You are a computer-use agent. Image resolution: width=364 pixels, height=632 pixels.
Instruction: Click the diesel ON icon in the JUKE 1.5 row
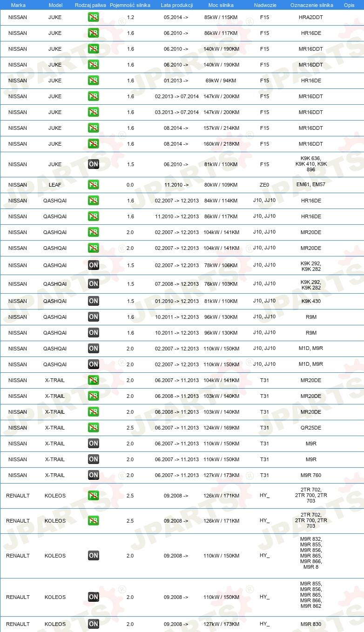[x=94, y=164]
